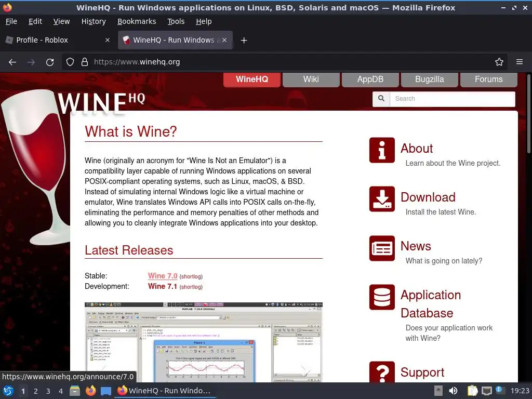Open the History menu
Screen dimensions: 532x399
point(94,21)
